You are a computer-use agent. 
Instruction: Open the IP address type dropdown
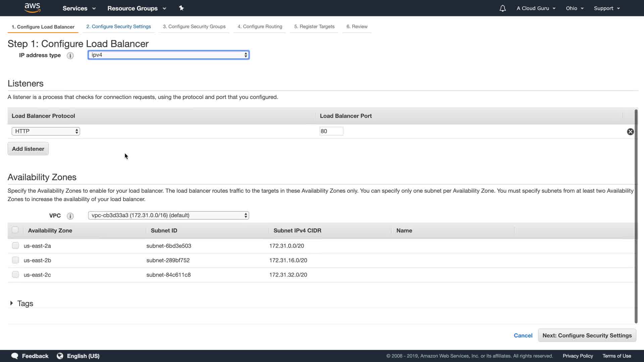click(x=168, y=55)
